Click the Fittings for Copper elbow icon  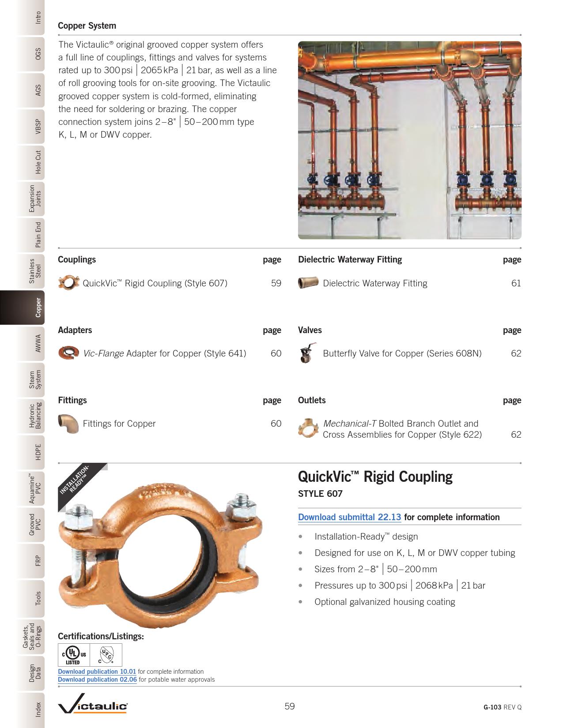68,424
